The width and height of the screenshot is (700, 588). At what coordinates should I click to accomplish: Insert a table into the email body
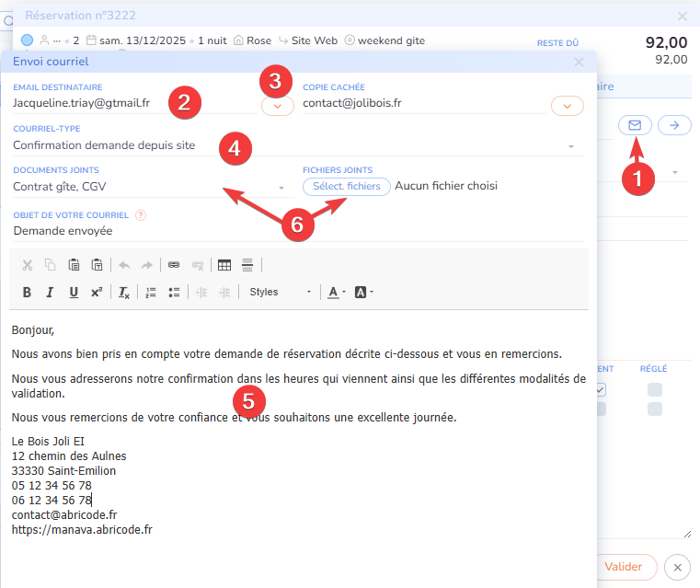224,265
